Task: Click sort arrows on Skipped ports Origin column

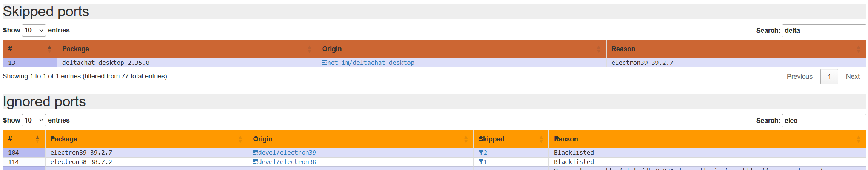Action: click(599, 49)
